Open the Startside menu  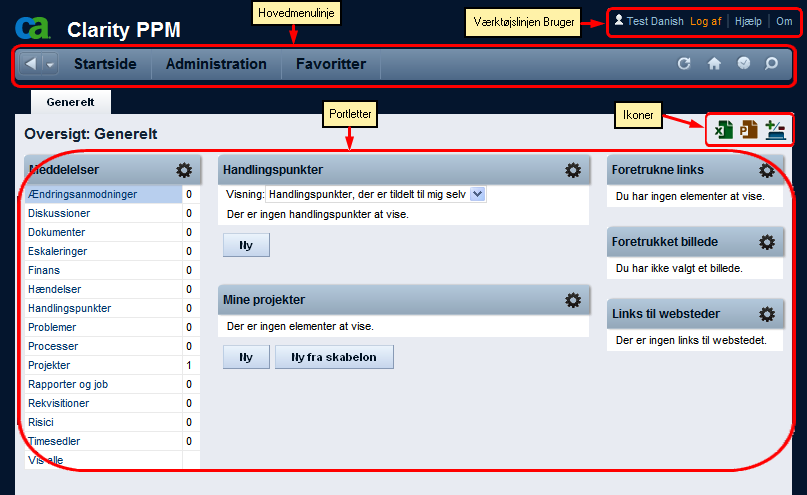coord(105,64)
